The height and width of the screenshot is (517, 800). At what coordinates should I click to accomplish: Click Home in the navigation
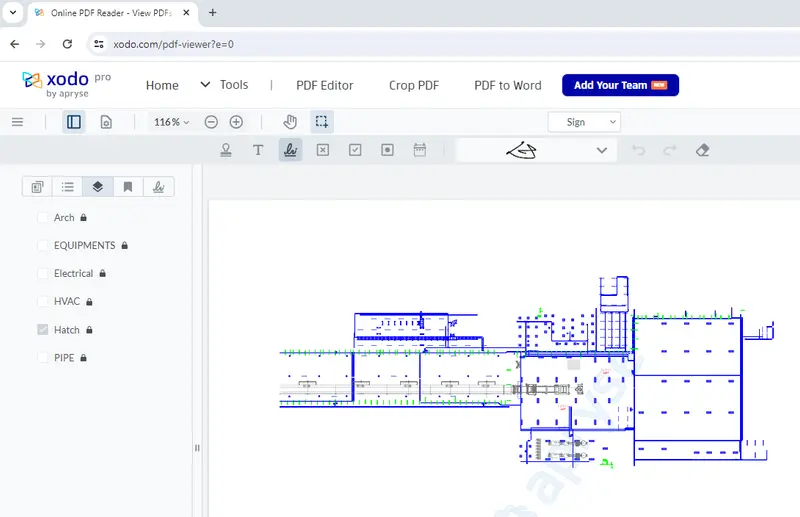(162, 85)
